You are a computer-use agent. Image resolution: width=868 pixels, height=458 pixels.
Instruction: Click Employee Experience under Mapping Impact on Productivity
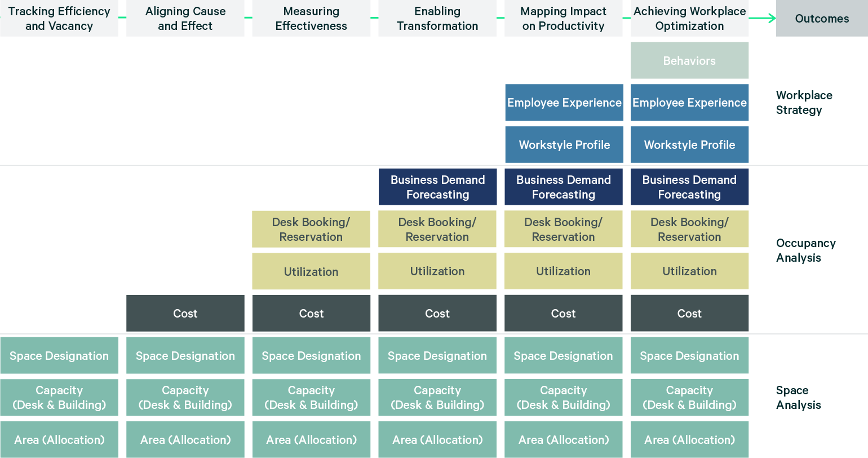pyautogui.click(x=564, y=103)
